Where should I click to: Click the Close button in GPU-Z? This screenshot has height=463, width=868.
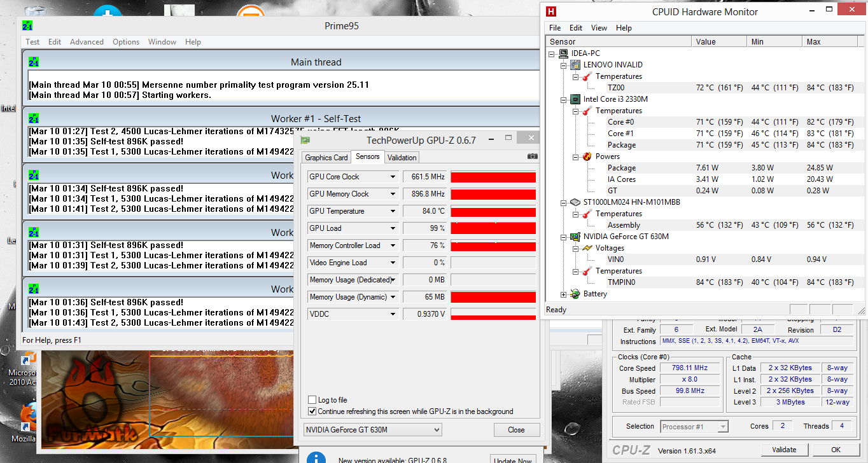516,430
